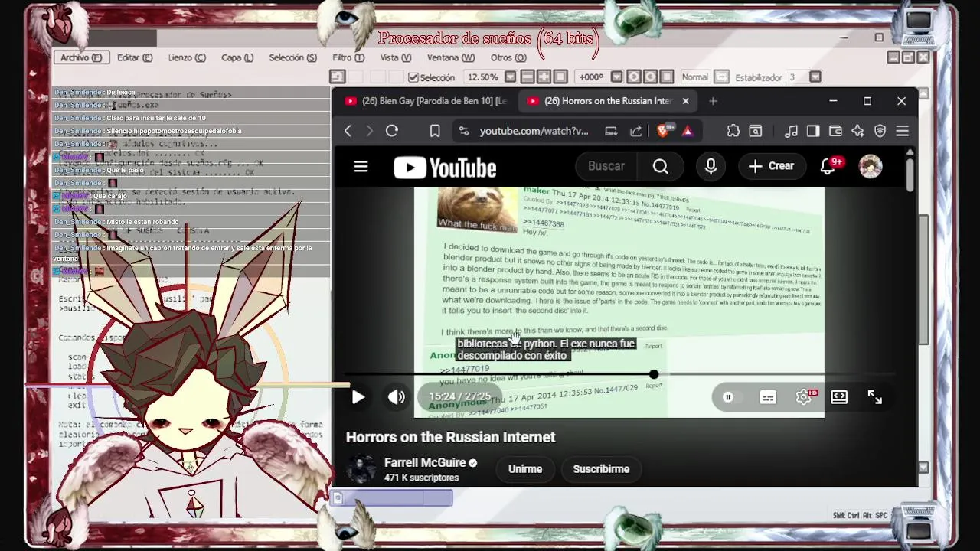Image resolution: width=980 pixels, height=551 pixels.
Task: Open the browser extensions puzzle icon
Action: pos(733,131)
